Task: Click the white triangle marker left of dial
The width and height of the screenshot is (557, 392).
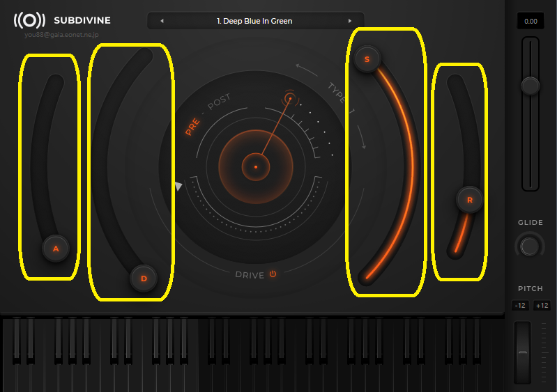Action: [178, 186]
